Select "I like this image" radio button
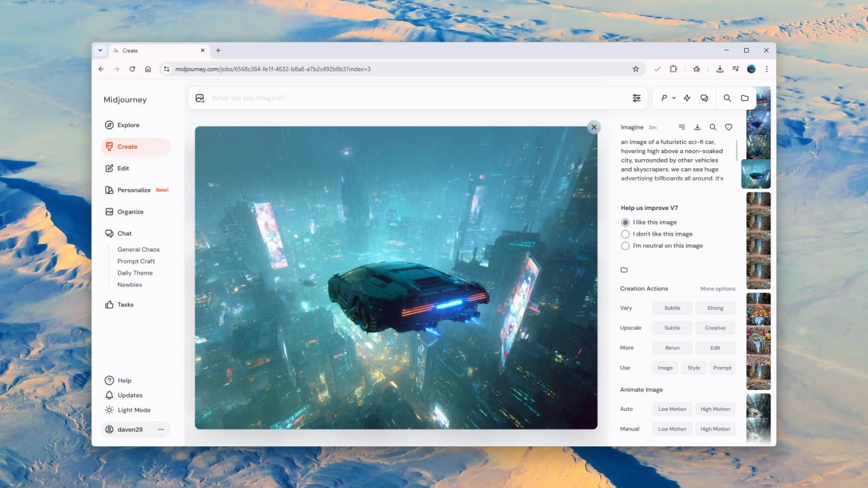 [x=625, y=222]
